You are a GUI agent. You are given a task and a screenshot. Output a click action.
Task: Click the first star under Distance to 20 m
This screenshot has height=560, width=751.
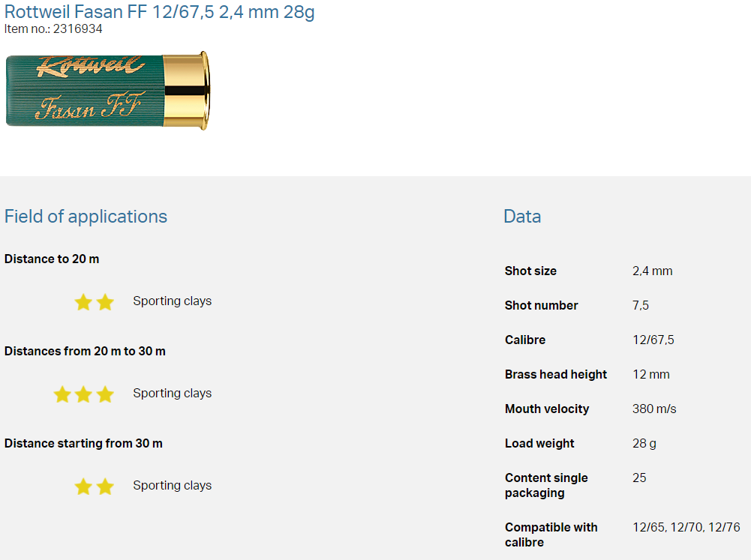pos(83,302)
